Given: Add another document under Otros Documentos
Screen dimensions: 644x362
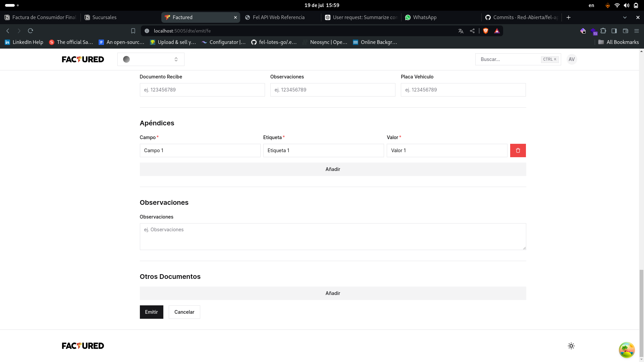Looking at the screenshot, I should (333, 293).
